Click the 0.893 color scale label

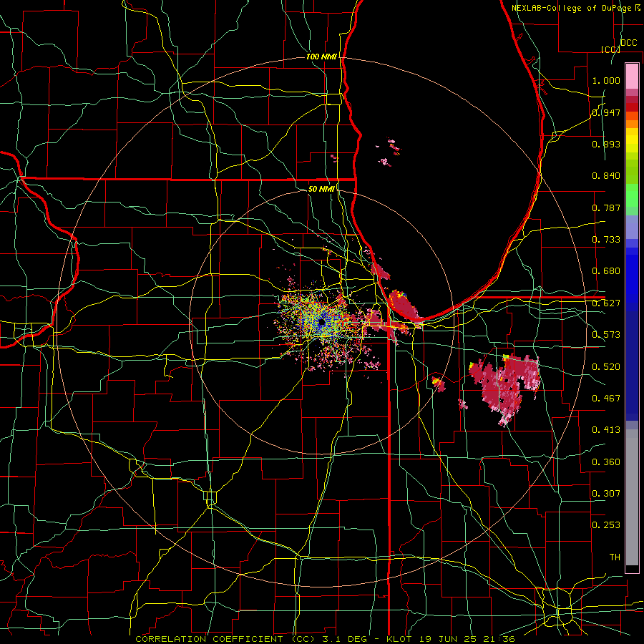606,144
